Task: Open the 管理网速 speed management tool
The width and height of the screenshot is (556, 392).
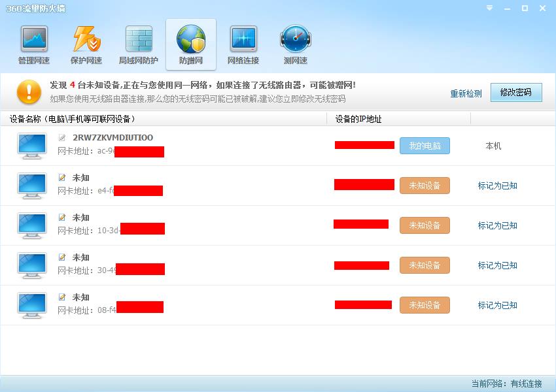Action: click(34, 44)
